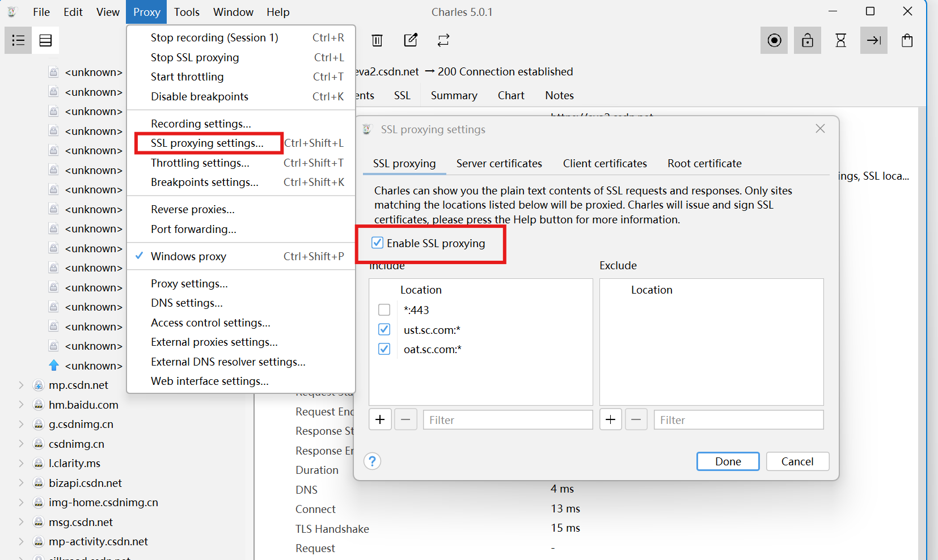Toggle the SSL proxying padlock icon

click(808, 40)
